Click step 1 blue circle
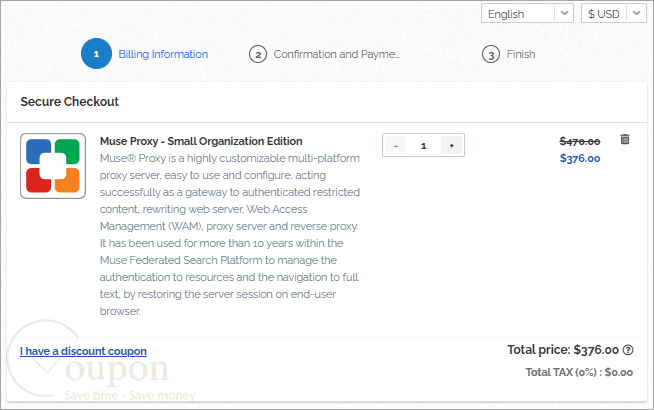The width and height of the screenshot is (654, 410). (x=96, y=54)
